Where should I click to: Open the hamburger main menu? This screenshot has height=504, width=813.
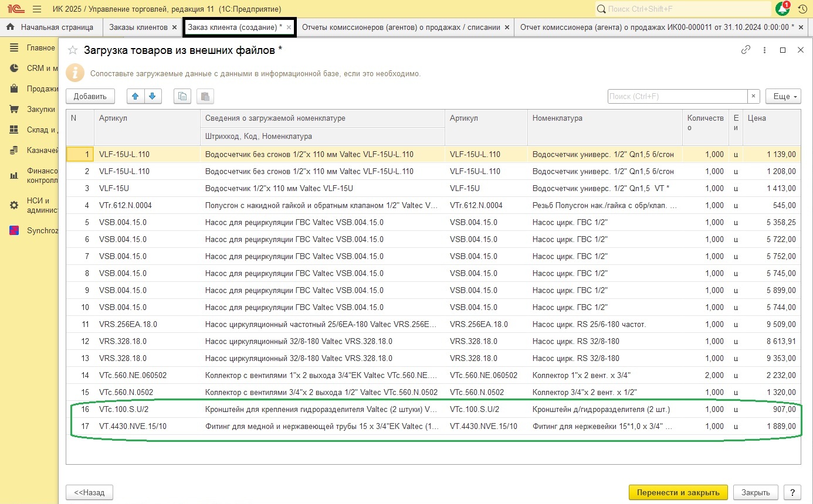pyautogui.click(x=37, y=9)
